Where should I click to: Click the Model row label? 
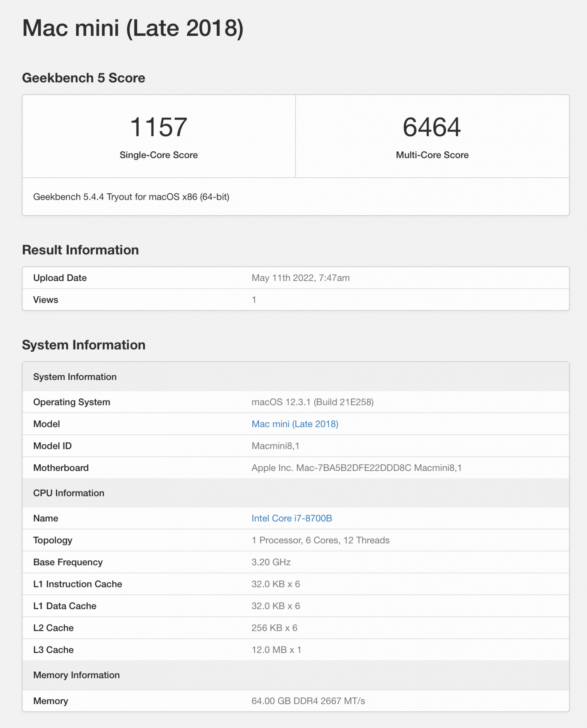pyautogui.click(x=47, y=424)
